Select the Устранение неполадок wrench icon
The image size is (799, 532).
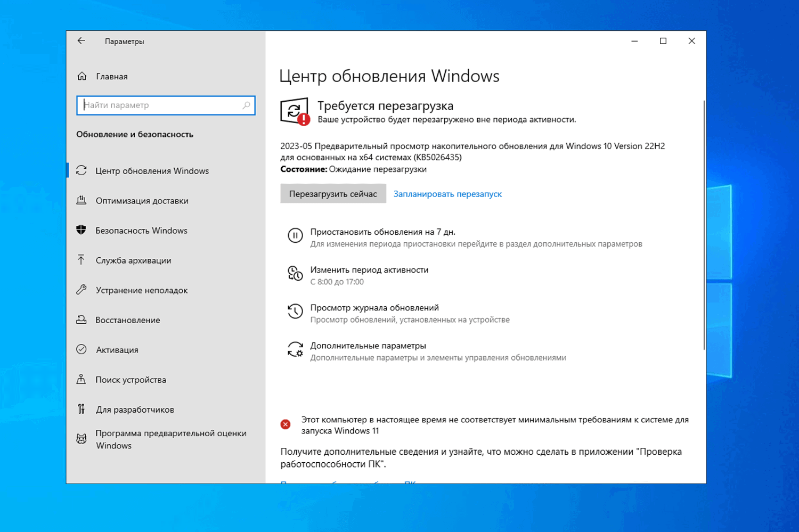pos(81,290)
